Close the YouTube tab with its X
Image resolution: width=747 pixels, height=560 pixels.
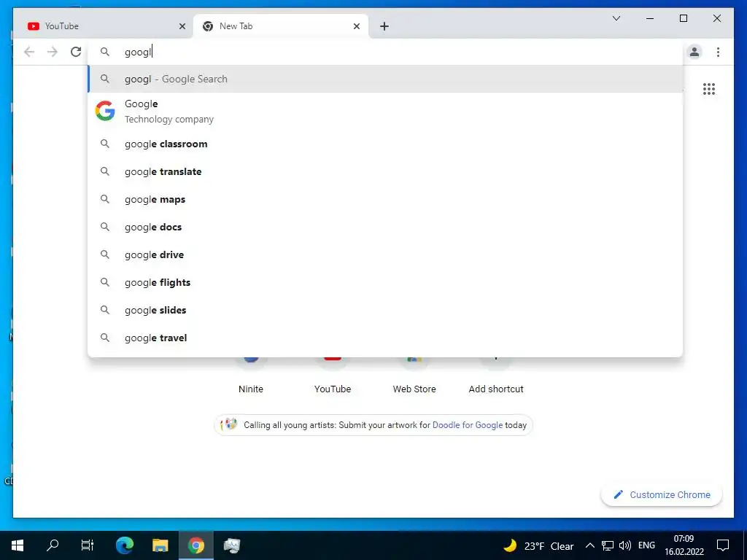182,26
